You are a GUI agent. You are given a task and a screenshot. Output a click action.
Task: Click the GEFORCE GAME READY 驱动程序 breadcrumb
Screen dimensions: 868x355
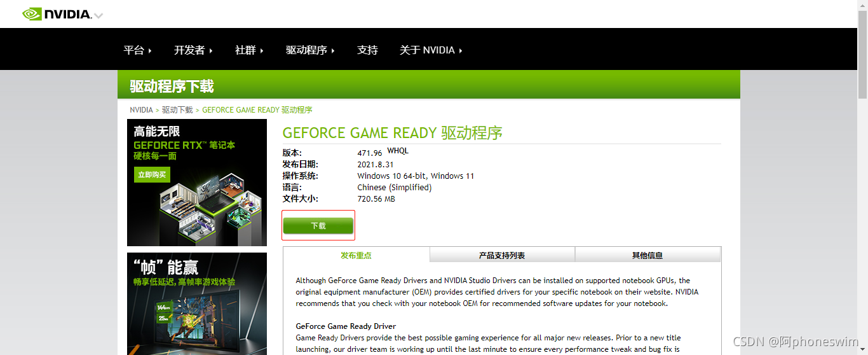[x=257, y=110]
